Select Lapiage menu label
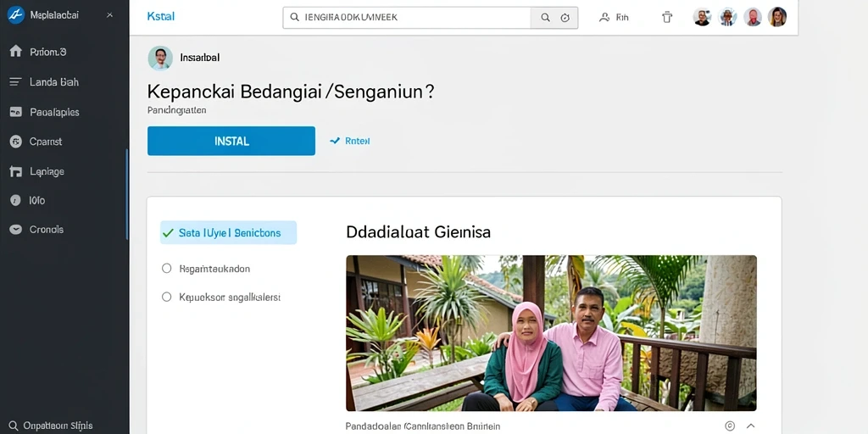 (47, 171)
